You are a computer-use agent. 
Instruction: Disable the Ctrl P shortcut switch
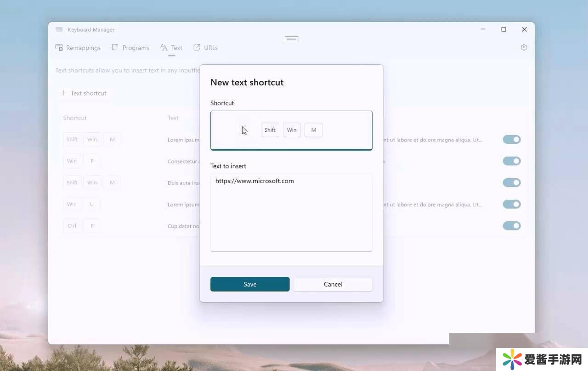[511, 226]
